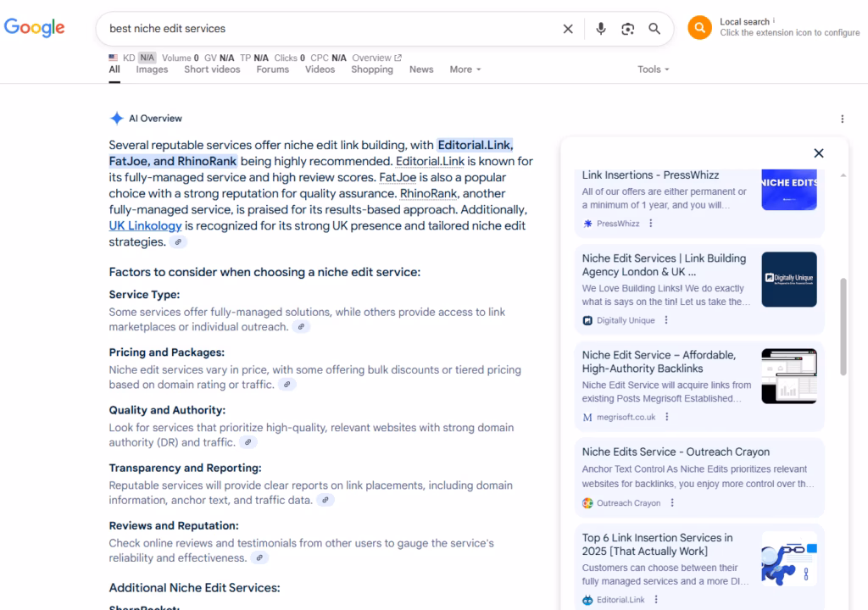Open Google Lens image search
The height and width of the screenshot is (610, 868).
pos(627,29)
